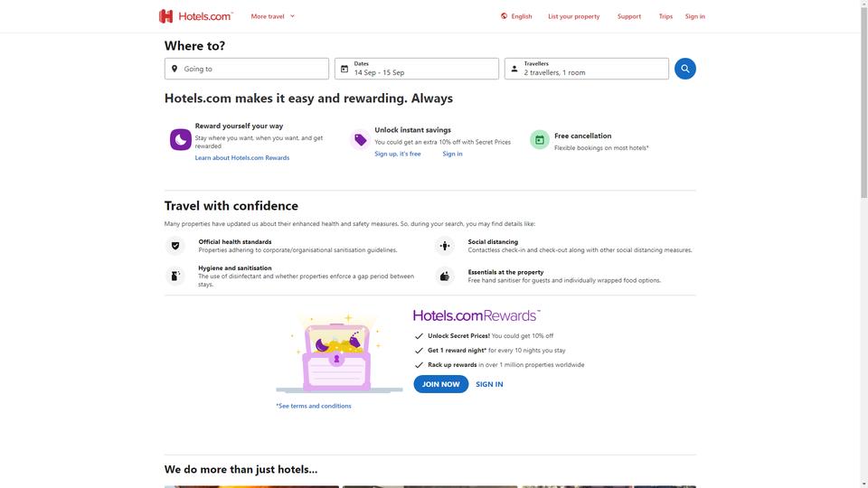Viewport: 868px width, 488px height.
Task: Click the Social distancing heading
Action: click(493, 242)
